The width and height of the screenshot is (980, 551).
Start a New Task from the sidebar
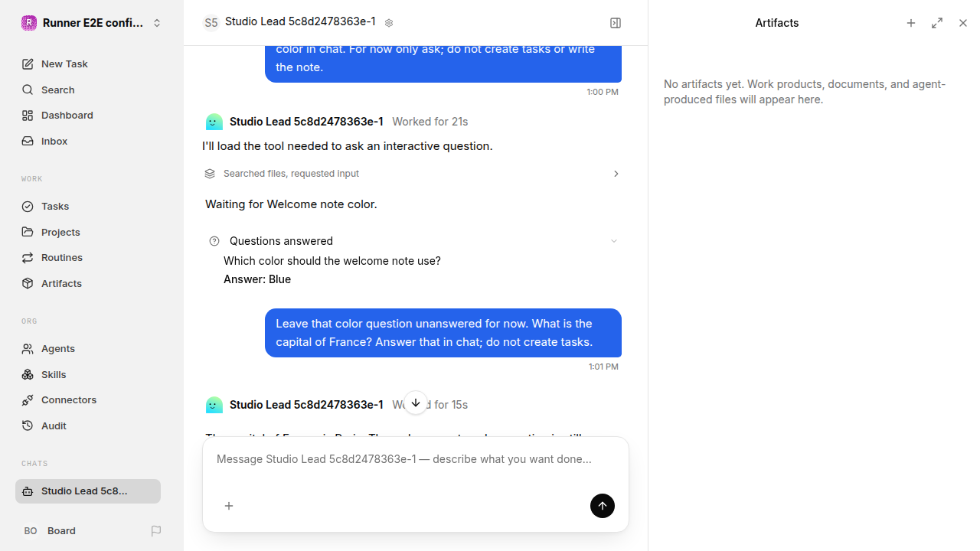[88, 64]
